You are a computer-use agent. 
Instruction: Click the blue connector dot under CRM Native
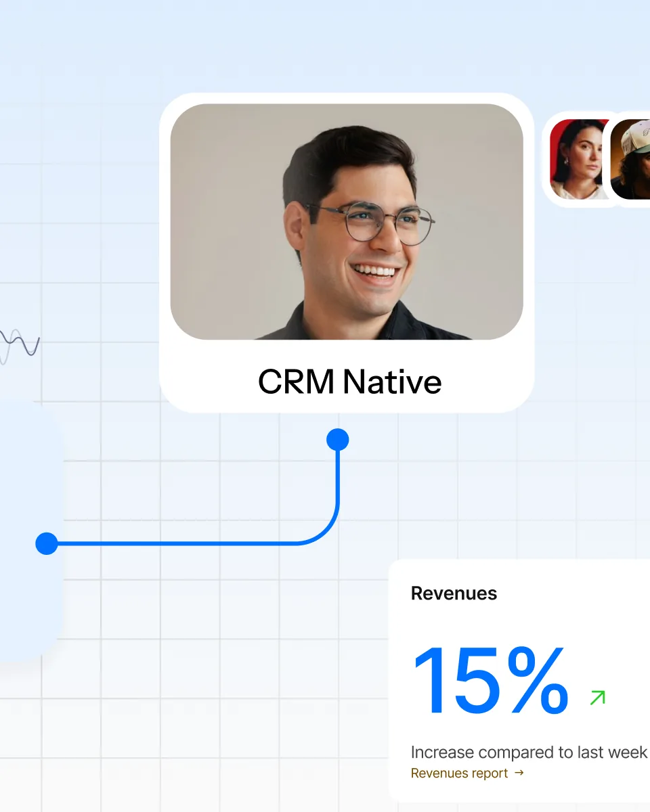click(337, 440)
